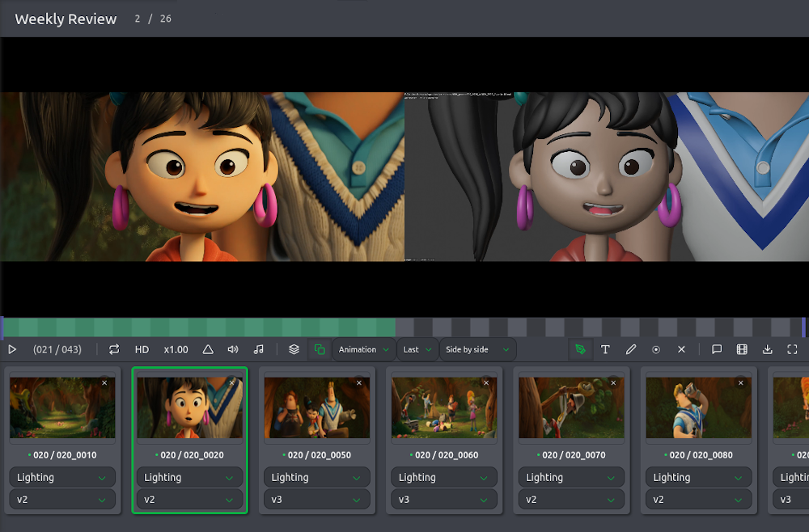Click the green playback progress bar
This screenshot has width=809, height=532.
[x=198, y=327]
